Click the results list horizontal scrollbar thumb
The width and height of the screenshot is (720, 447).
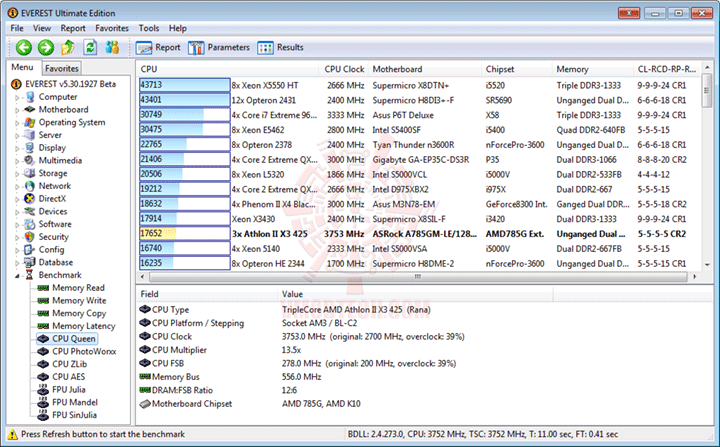click(418, 277)
